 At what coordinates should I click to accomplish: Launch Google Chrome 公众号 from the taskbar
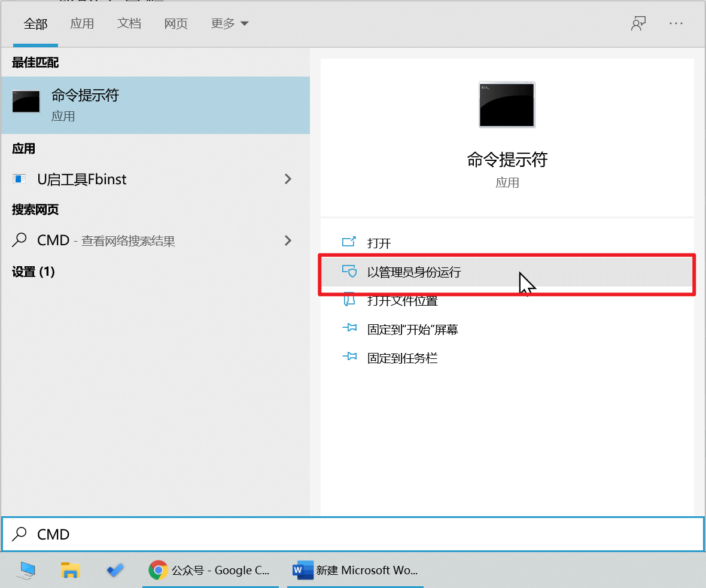209,570
